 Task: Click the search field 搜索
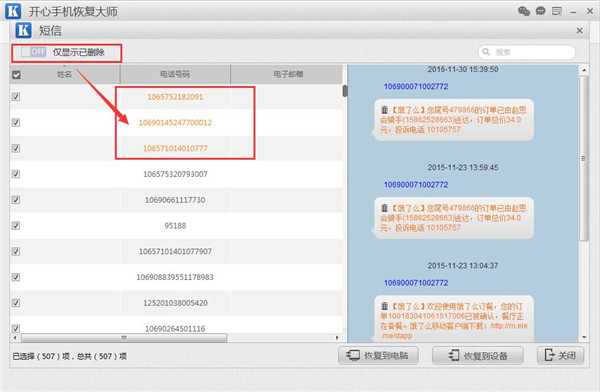[x=527, y=52]
